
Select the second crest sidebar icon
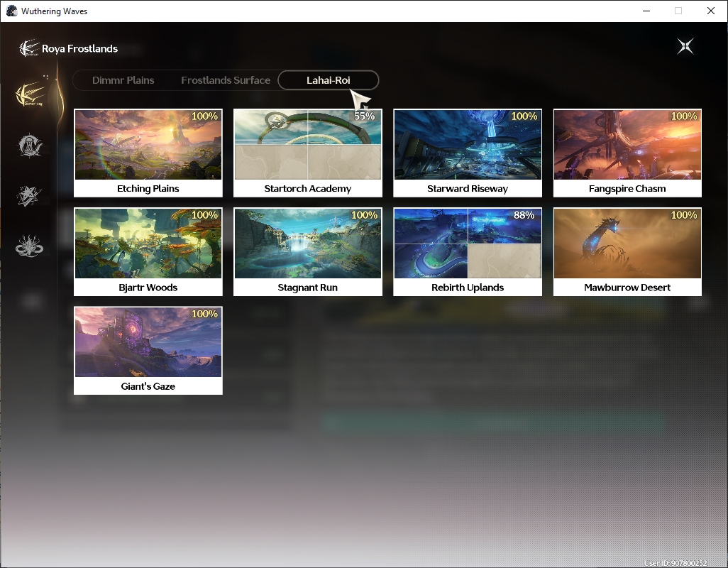point(31,146)
